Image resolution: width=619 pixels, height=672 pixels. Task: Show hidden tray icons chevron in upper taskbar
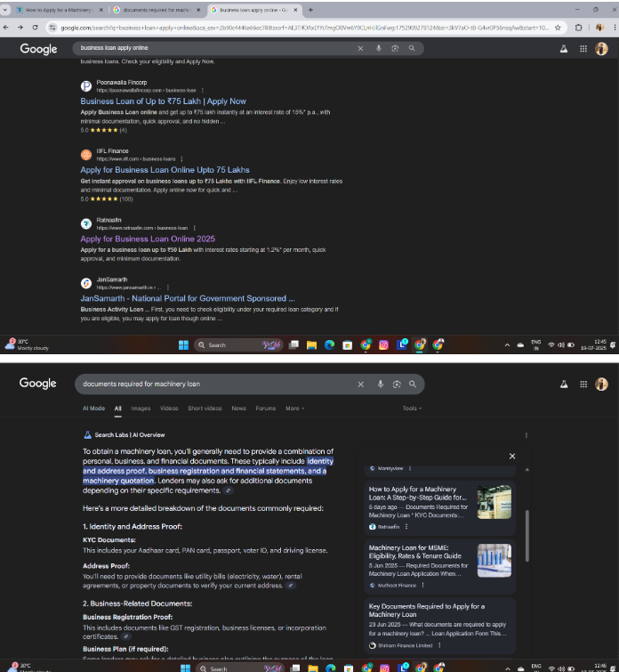507,345
